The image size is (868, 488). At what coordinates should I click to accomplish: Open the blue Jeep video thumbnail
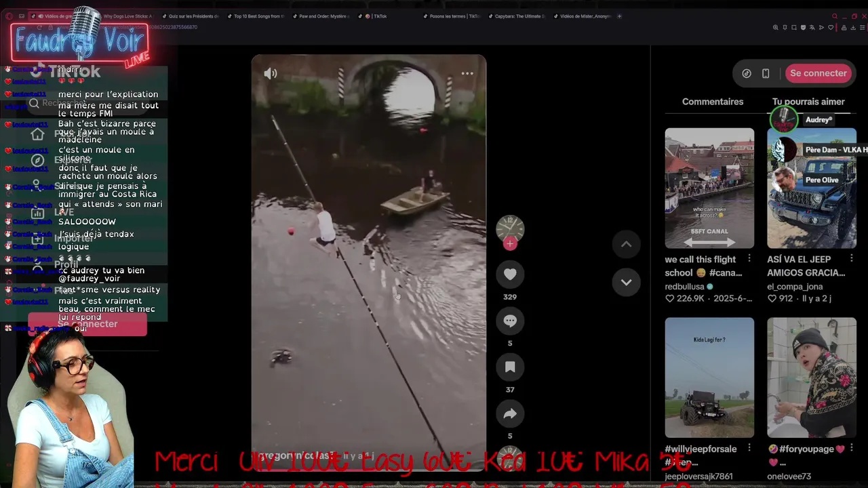click(x=812, y=188)
